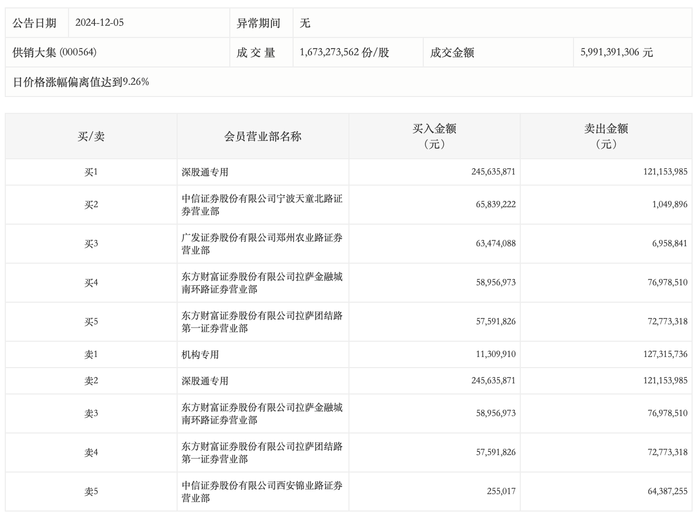Click the 日价格涨幅偏离值达到9.26% notice text

80,82
